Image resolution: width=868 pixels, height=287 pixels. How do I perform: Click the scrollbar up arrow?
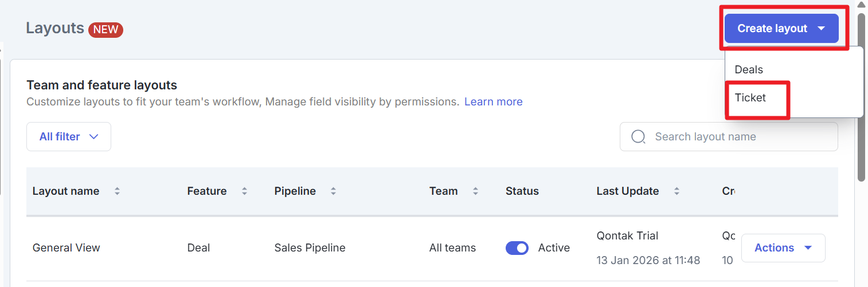coord(861,5)
